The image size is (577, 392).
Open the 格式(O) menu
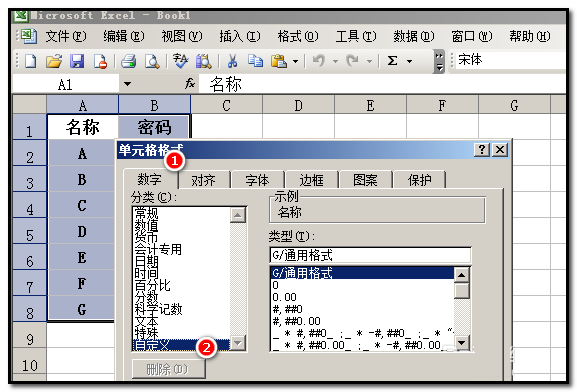[x=298, y=36]
